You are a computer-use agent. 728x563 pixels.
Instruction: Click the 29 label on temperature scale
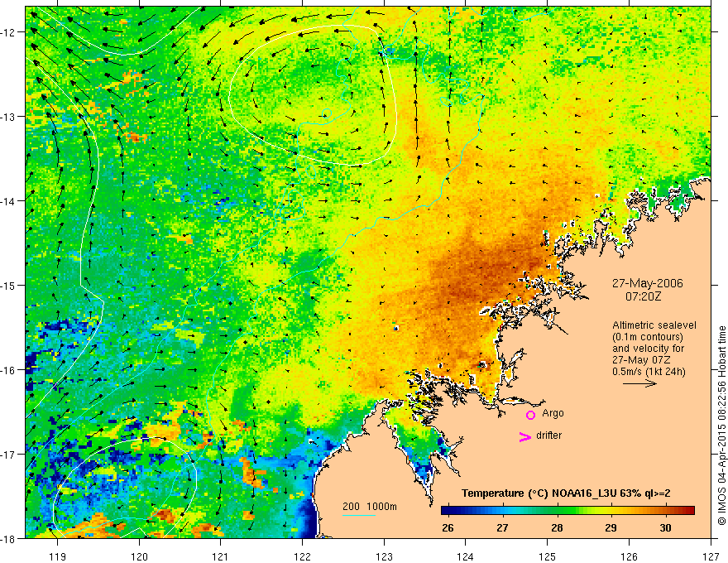(611, 528)
